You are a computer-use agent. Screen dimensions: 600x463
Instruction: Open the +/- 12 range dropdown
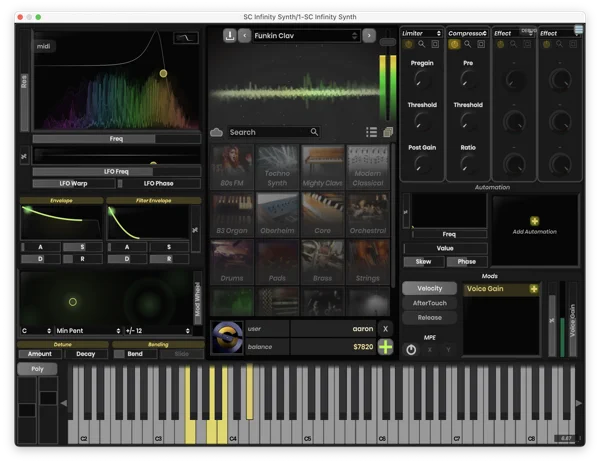[x=158, y=331]
